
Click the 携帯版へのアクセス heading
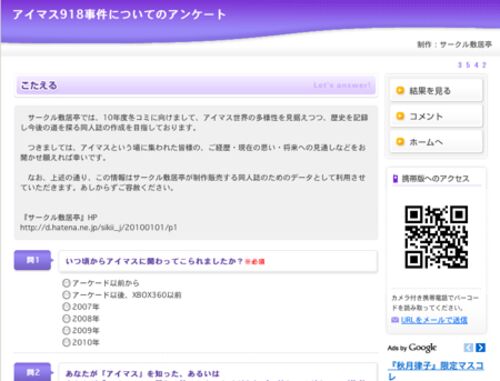click(435, 179)
